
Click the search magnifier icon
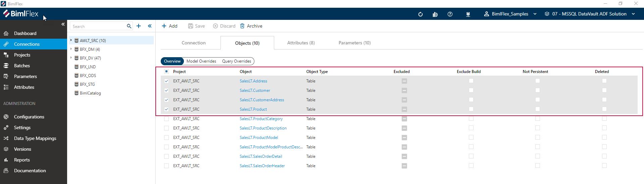(129, 26)
